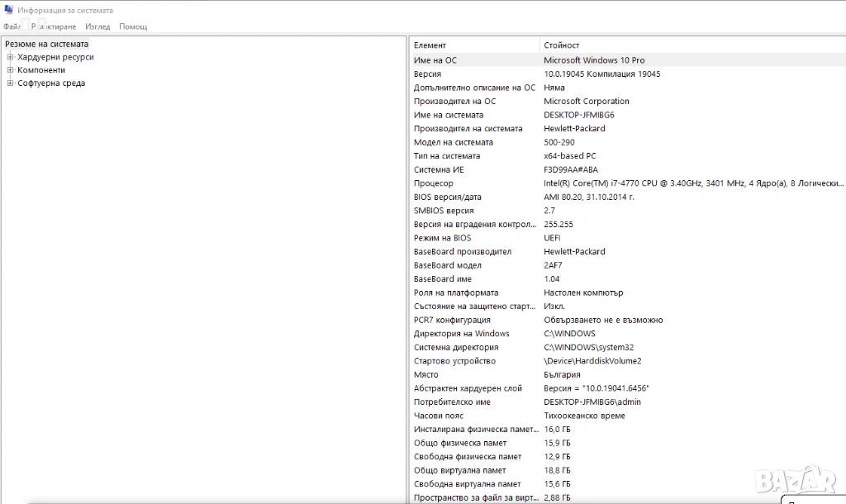Select the Часови пояс row
Screen dimensions: 846x504
point(439,416)
